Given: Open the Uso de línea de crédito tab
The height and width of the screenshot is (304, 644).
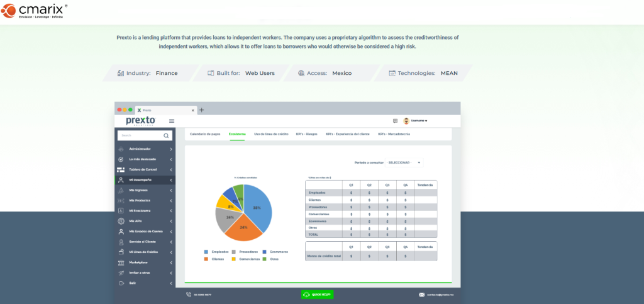Looking at the screenshot, I should pyautogui.click(x=271, y=134).
